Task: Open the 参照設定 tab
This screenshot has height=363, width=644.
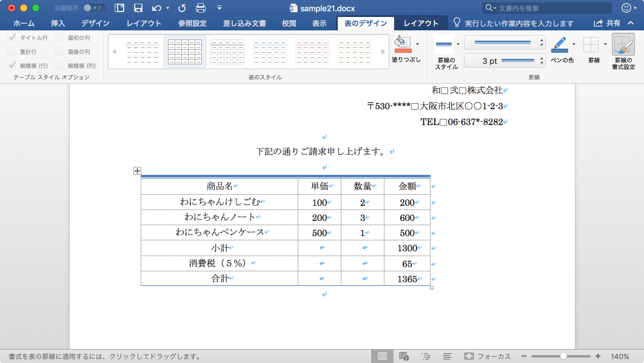Action: pos(192,24)
